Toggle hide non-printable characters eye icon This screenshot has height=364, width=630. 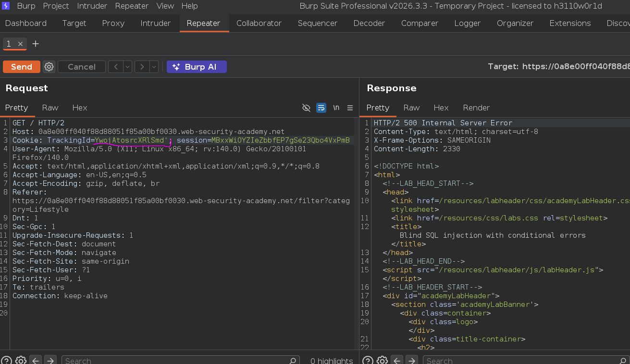(306, 108)
